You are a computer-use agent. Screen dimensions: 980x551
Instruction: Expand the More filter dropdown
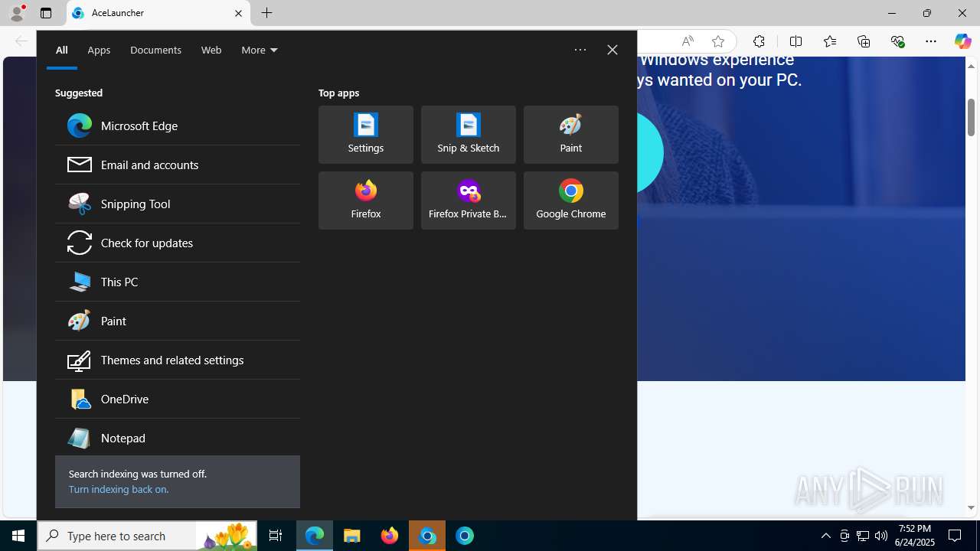pos(260,50)
